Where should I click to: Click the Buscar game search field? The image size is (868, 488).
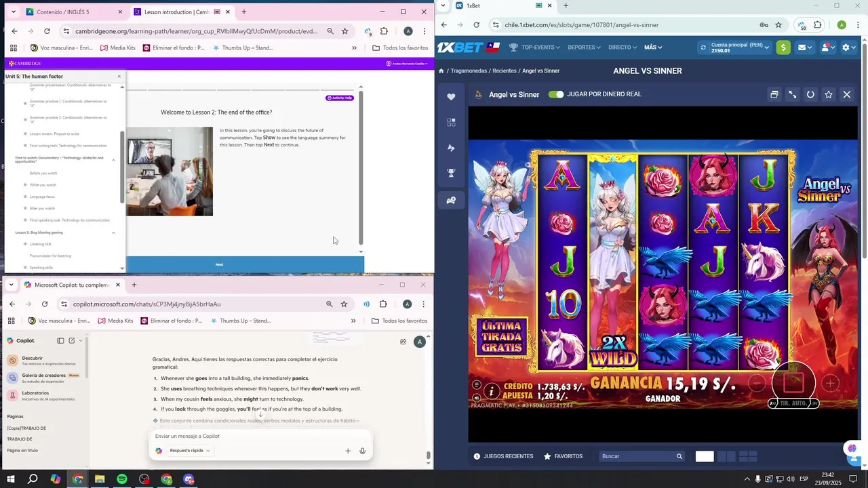click(642, 456)
